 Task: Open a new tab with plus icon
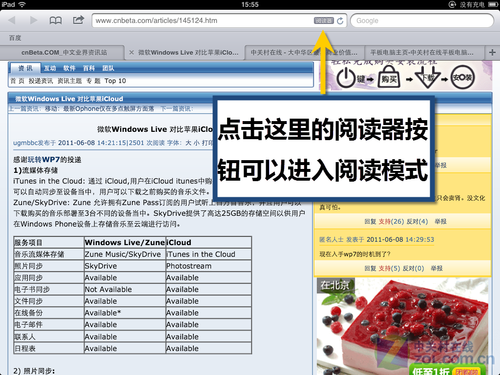pyautogui.click(x=492, y=52)
